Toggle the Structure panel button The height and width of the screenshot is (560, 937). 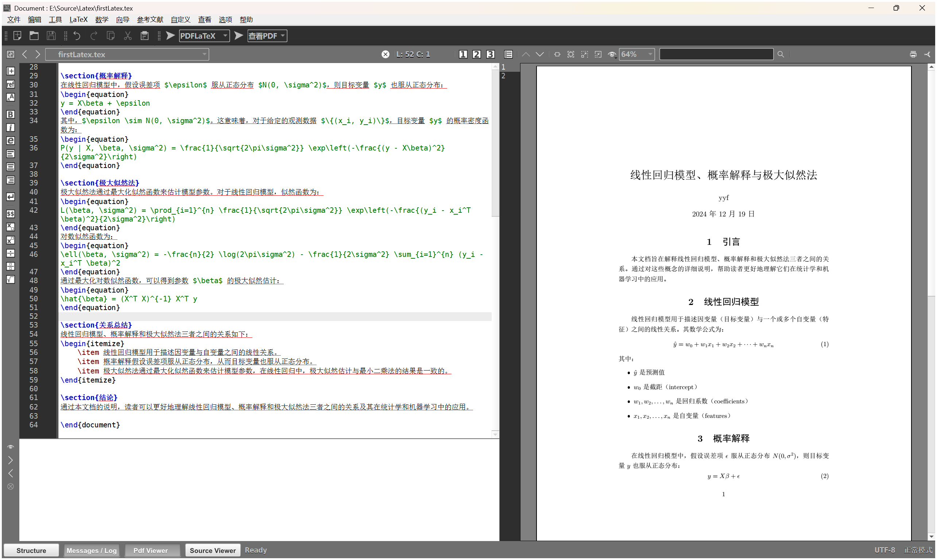pyautogui.click(x=31, y=550)
